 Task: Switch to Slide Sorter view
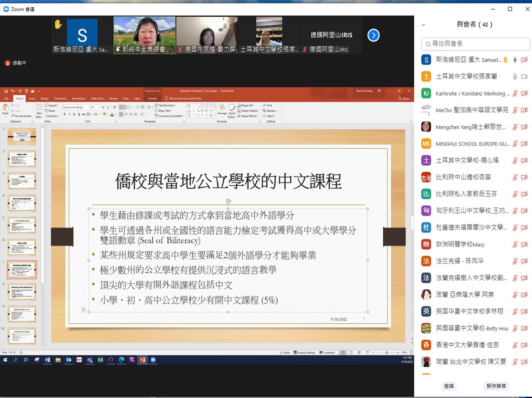[x=351, y=353]
